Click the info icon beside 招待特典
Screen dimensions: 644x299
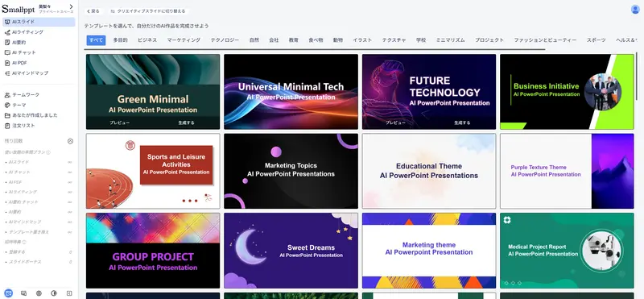[24, 243]
